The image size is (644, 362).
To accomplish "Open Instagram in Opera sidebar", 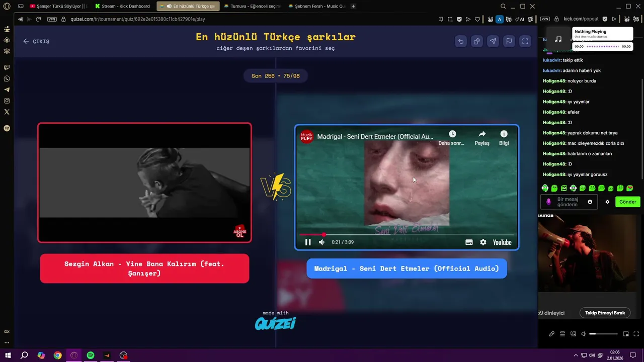I will click(7, 101).
